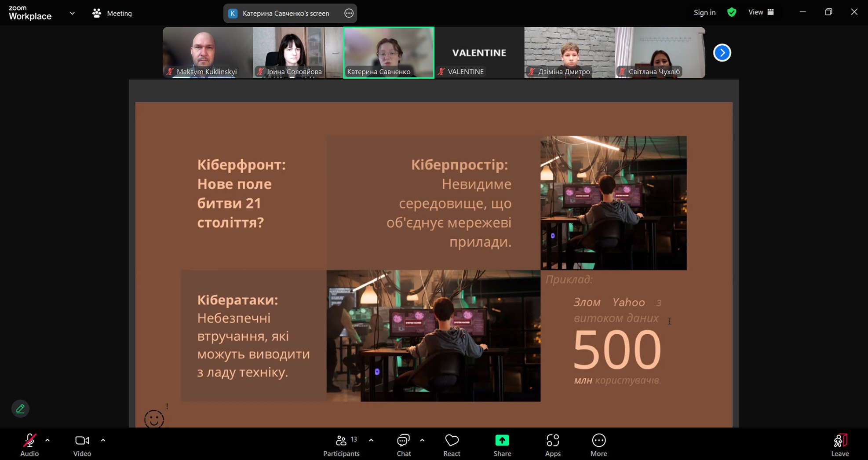Restore down the Zoom window
868x460 pixels.
pyautogui.click(x=828, y=12)
